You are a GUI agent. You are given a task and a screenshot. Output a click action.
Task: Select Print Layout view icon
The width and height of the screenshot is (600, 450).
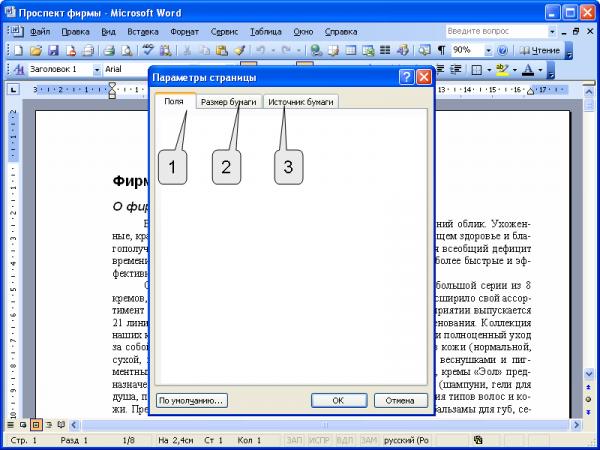36,425
